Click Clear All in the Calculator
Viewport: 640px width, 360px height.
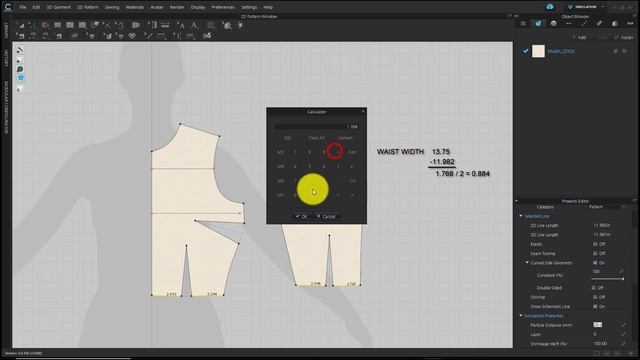tap(316, 138)
